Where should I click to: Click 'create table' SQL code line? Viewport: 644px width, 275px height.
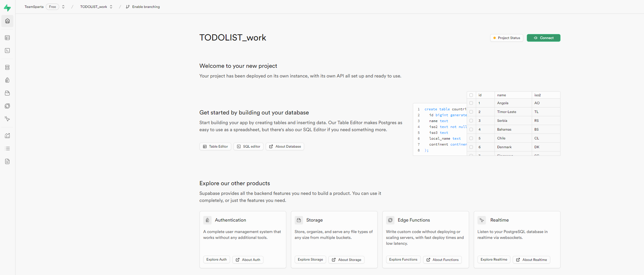pyautogui.click(x=445, y=109)
